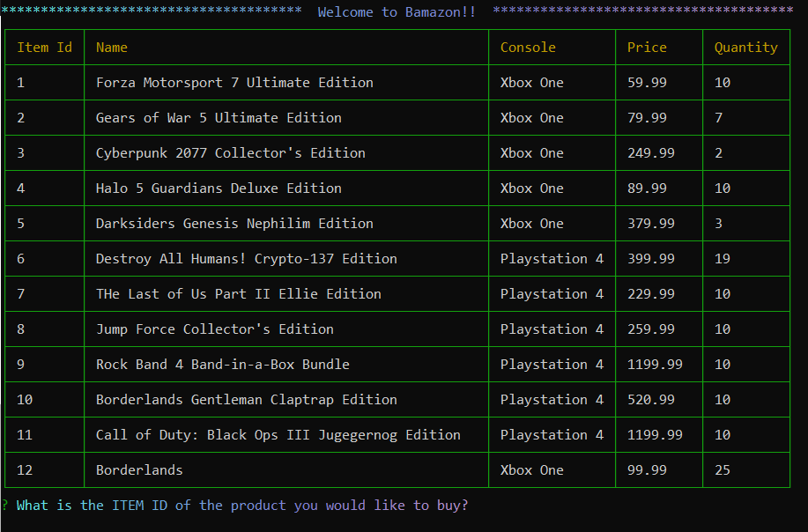Select 'Halo 5 Guardians Deluxe Edition' cell

pos(219,188)
